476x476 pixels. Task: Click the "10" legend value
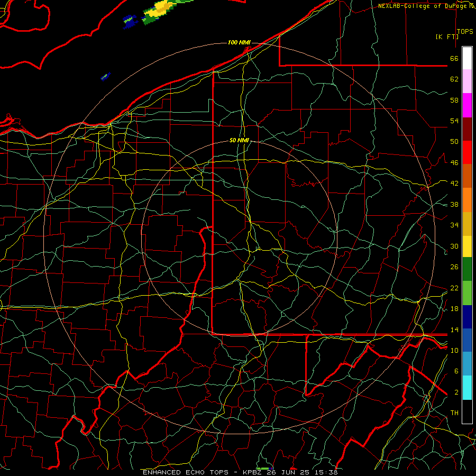[454, 350]
